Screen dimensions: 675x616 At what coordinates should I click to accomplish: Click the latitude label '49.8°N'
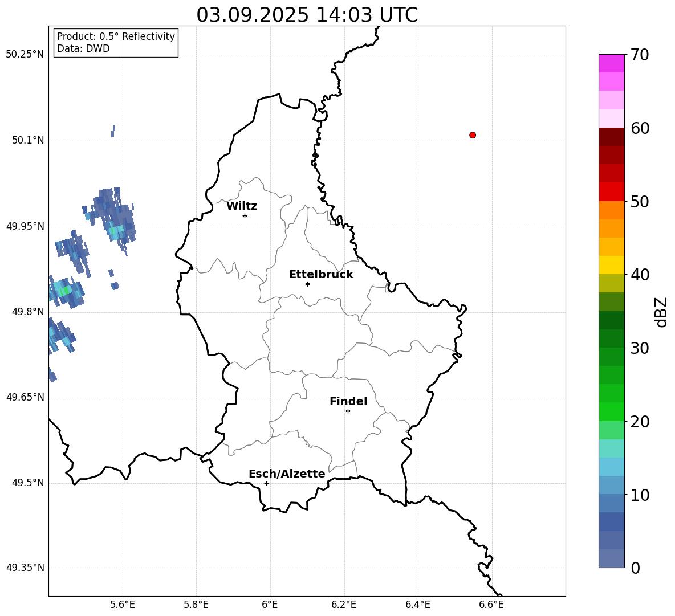[27, 312]
